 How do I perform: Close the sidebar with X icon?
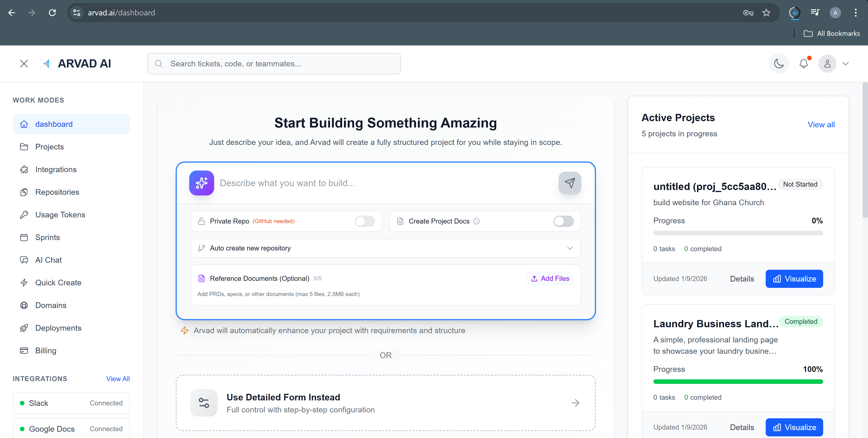click(x=24, y=63)
